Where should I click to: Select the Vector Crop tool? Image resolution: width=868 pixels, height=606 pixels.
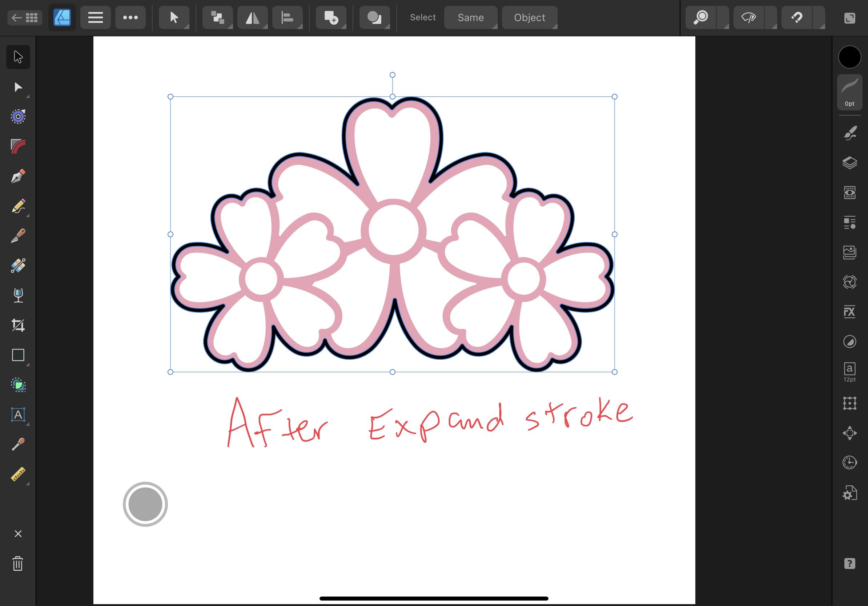click(18, 325)
